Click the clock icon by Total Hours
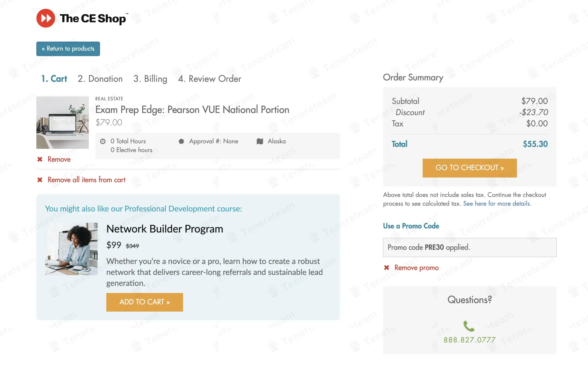Viewport: 588px width, 366px height. 103,141
